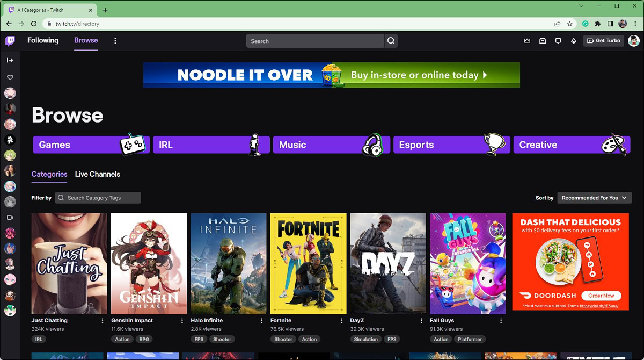Viewport: 644px width, 360px height.
Task: Open the Prime Loot crown icon
Action: [x=527, y=41]
